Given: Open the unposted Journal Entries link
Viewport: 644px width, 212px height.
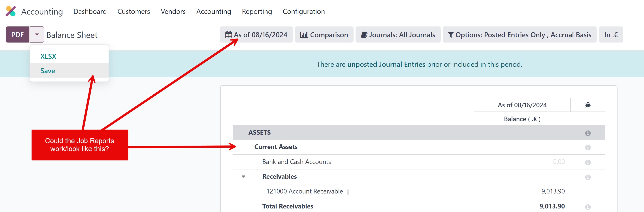Looking at the screenshot, I should tap(386, 64).
